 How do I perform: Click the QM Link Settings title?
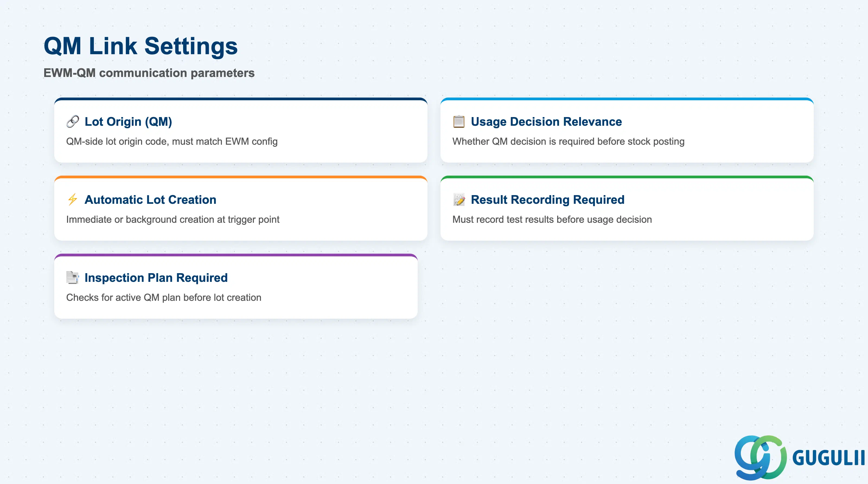pos(141,46)
